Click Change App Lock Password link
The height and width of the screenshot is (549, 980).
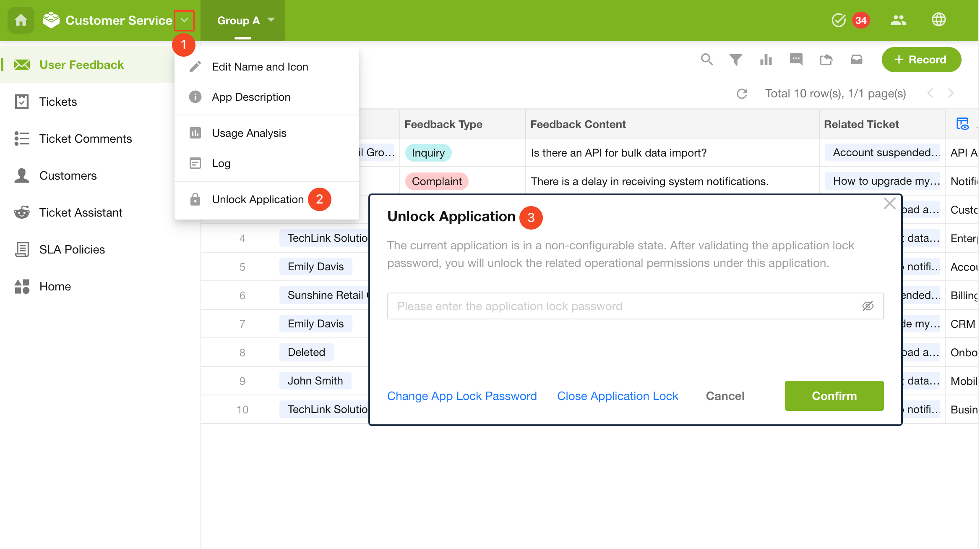(462, 396)
